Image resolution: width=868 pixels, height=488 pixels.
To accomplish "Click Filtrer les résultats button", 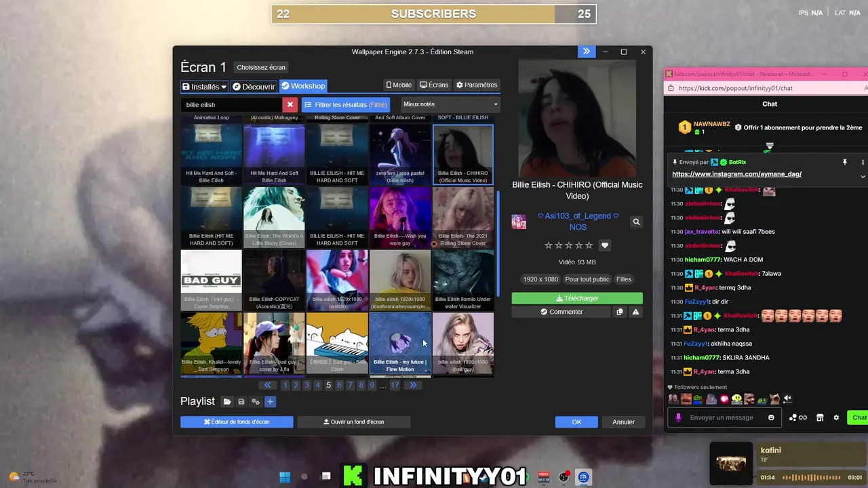I will [346, 105].
